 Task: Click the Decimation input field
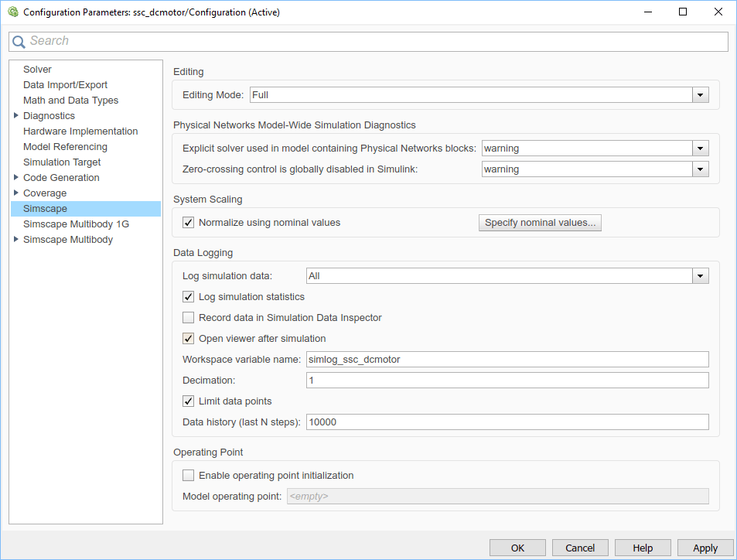[x=507, y=381]
